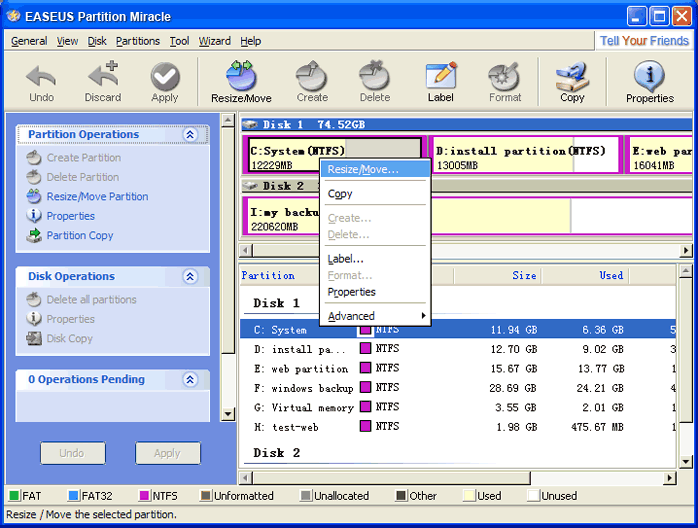Image resolution: width=698 pixels, height=528 pixels.
Task: Open the Copy toolbar tool
Action: (x=572, y=82)
